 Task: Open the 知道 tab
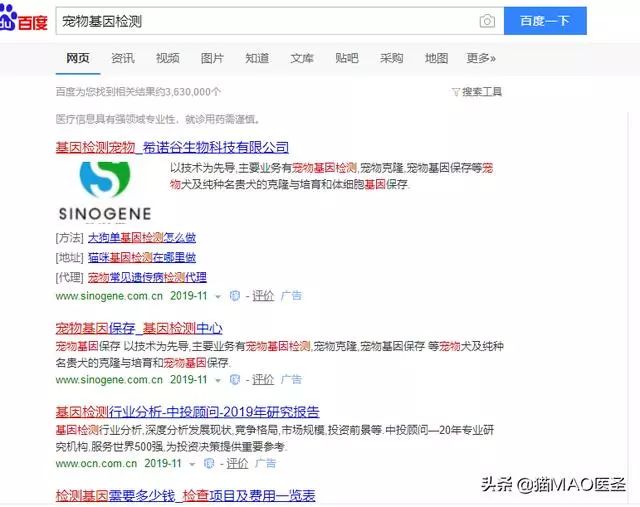[x=257, y=58]
